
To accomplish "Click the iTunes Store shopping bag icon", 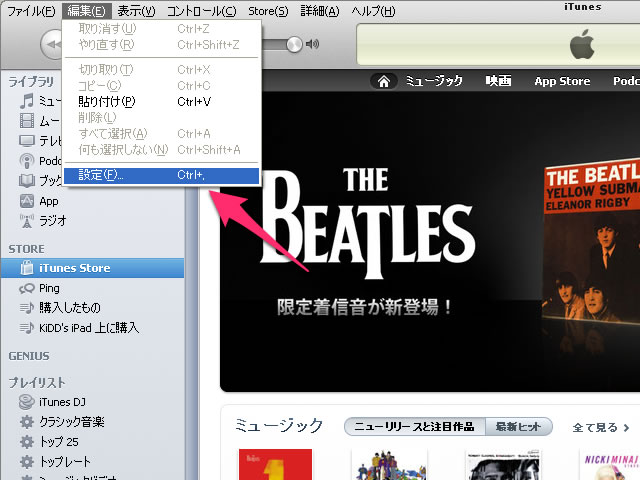I will 27,268.
